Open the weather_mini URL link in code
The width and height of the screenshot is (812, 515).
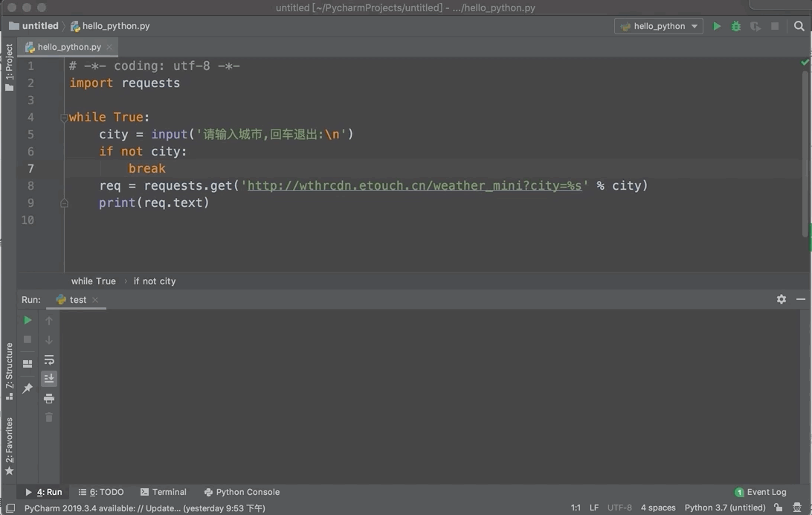(414, 185)
